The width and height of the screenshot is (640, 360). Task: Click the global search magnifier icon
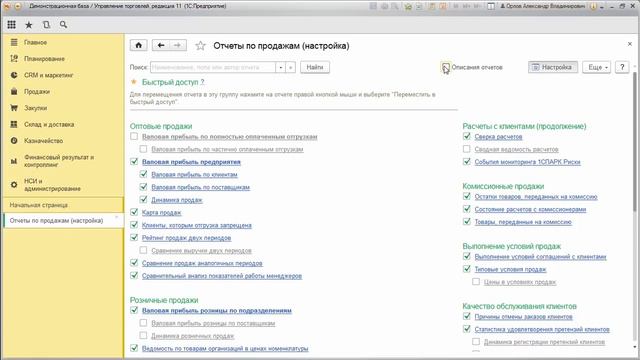[63, 24]
